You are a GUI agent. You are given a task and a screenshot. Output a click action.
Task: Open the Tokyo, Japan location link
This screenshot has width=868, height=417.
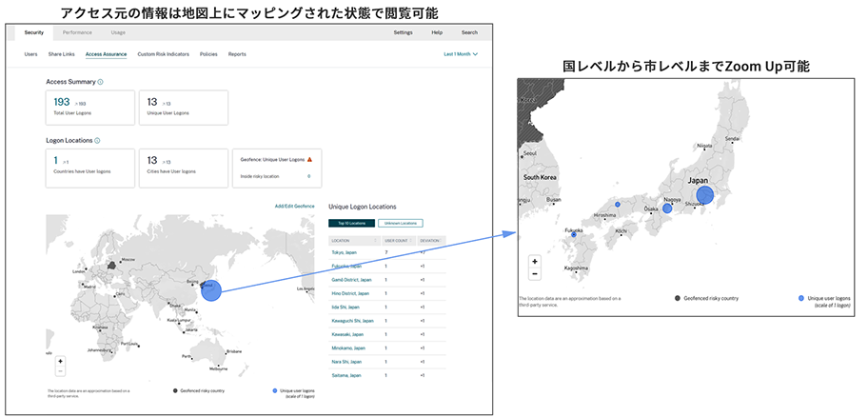pos(345,252)
